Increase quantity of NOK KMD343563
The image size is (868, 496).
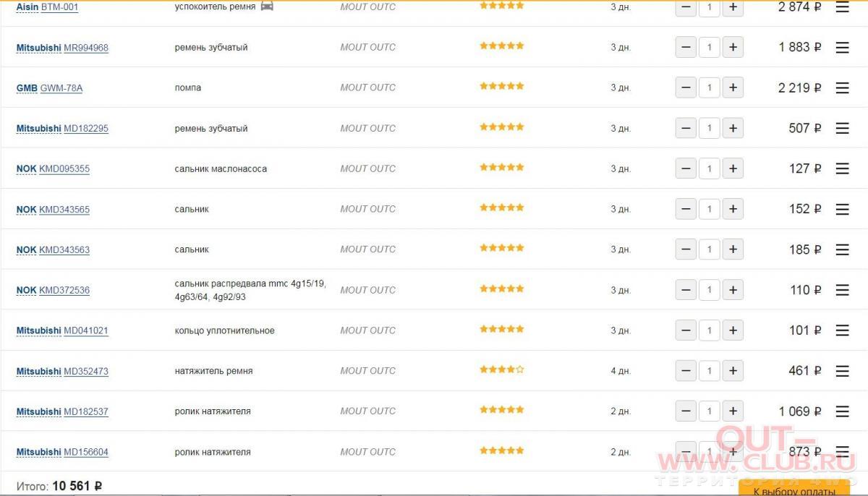click(733, 249)
